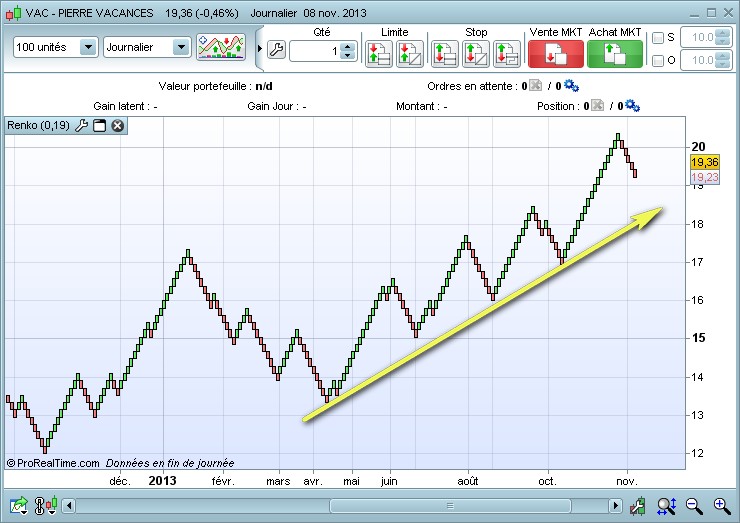The height and width of the screenshot is (523, 740).
Task: Decrease Qté with the down arrow
Action: pos(348,55)
